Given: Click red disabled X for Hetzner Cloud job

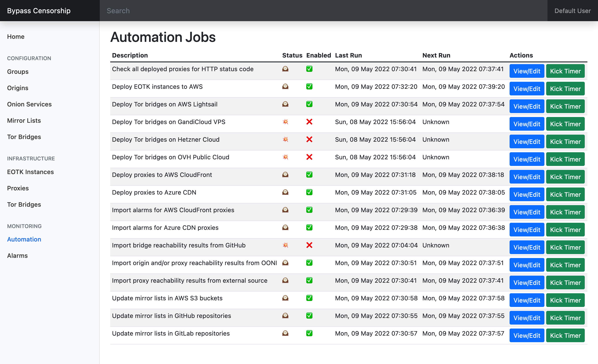Looking at the screenshot, I should tap(309, 139).
